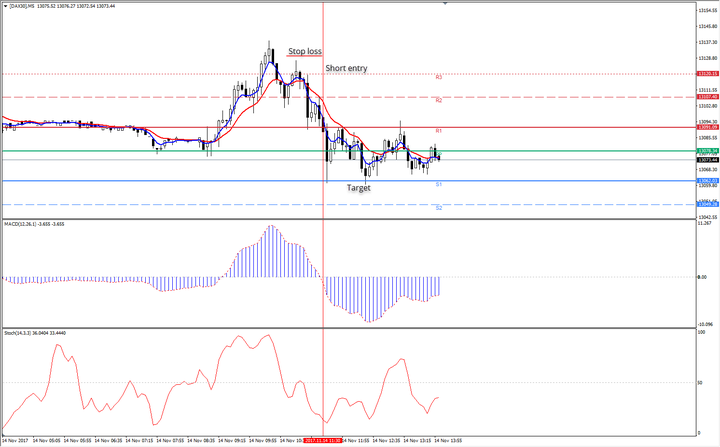Screen dimensions: 720x447
Task: Select the Stoch(14,3,3) indicator label
Action: click(35, 333)
